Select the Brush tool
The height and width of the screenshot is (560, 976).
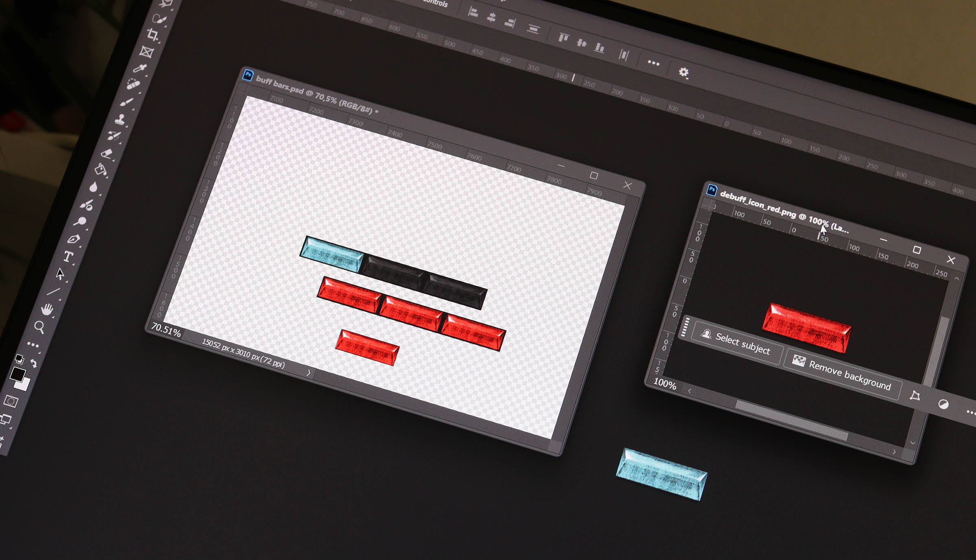[127, 102]
